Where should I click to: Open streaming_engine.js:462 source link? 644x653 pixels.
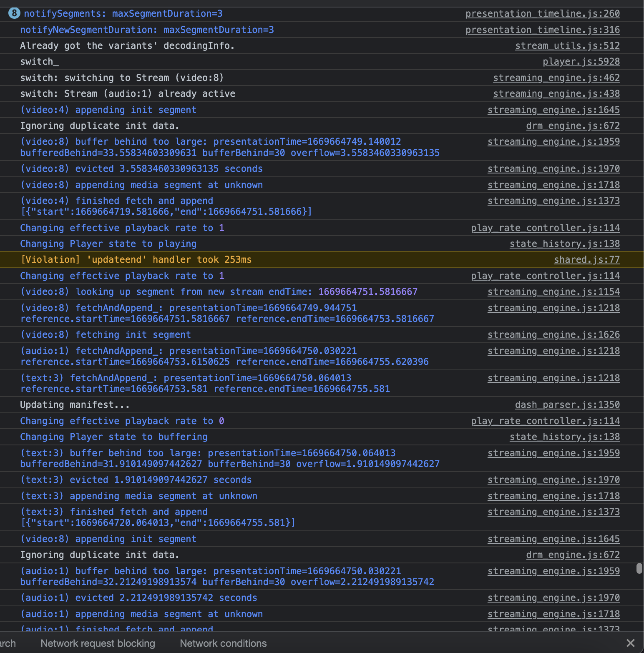[556, 78]
